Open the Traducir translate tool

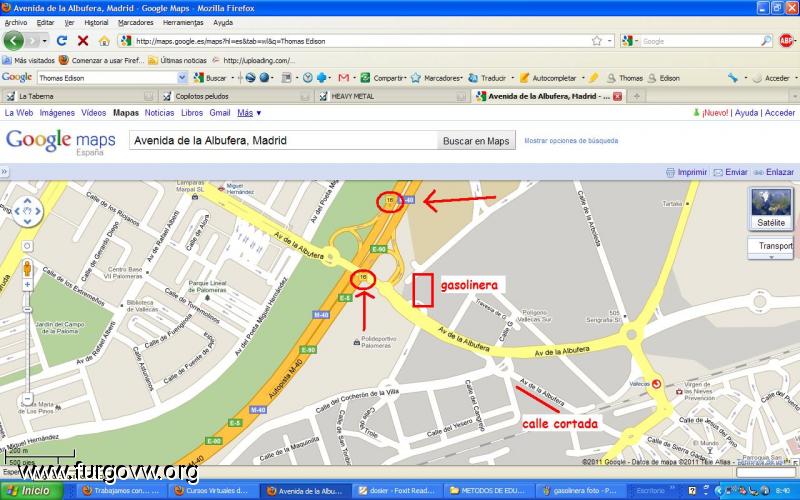[x=487, y=78]
